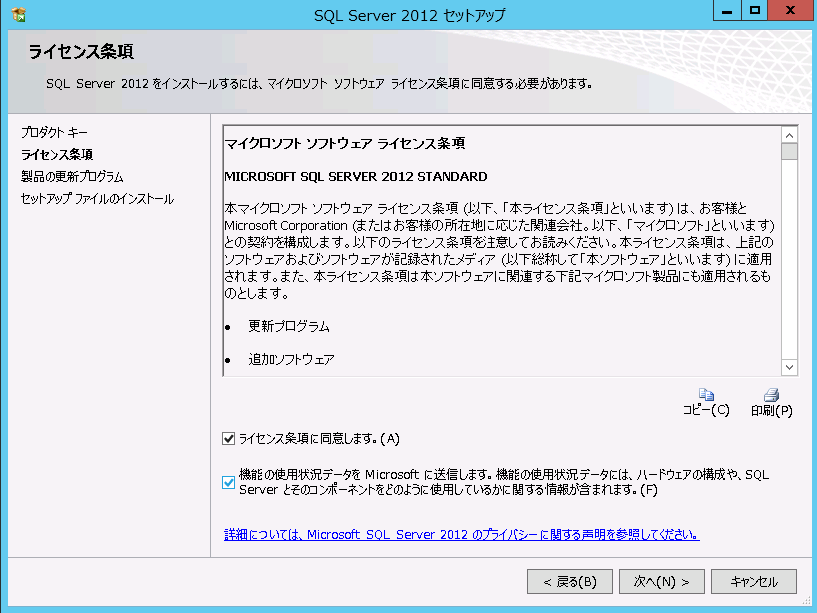
Task: Click the コピー(C) label
Action: pyautogui.click(x=706, y=410)
